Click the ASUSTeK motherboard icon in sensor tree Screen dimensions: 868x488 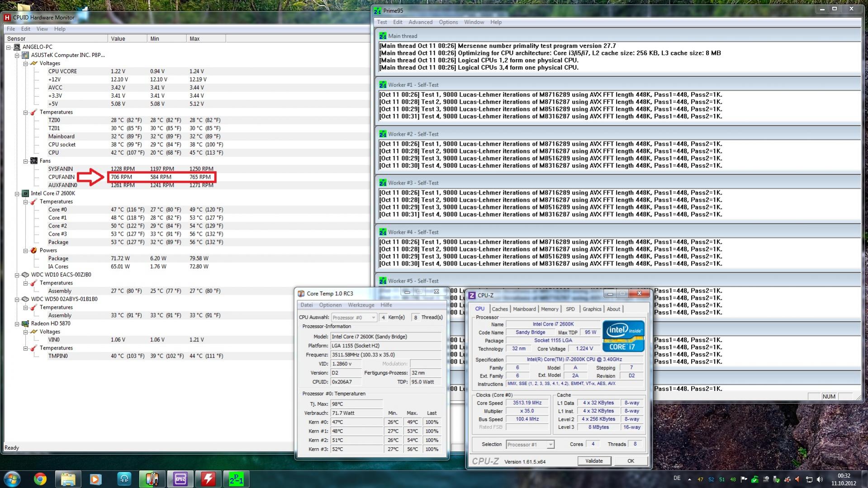pos(25,55)
